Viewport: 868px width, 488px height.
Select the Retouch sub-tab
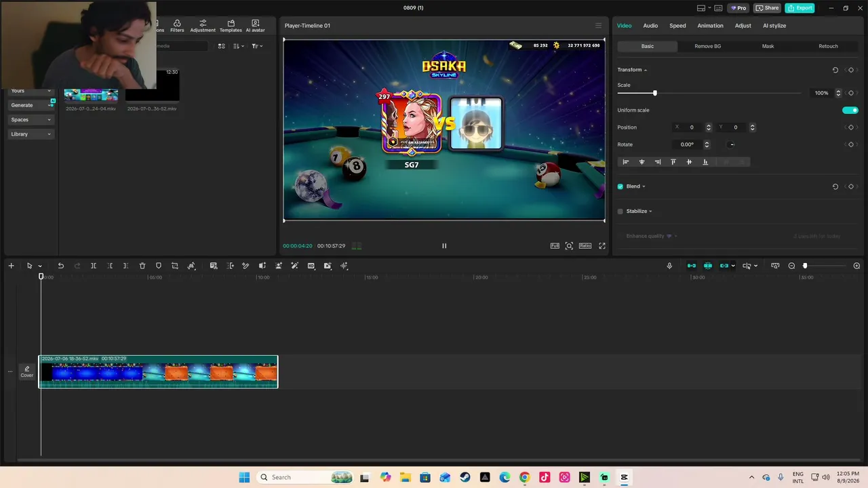828,46
